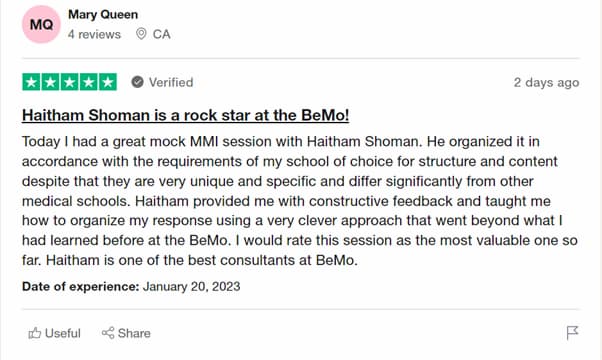The width and height of the screenshot is (602, 360).
Task: View the reviewer's 4 reviews count
Action: pos(94,34)
